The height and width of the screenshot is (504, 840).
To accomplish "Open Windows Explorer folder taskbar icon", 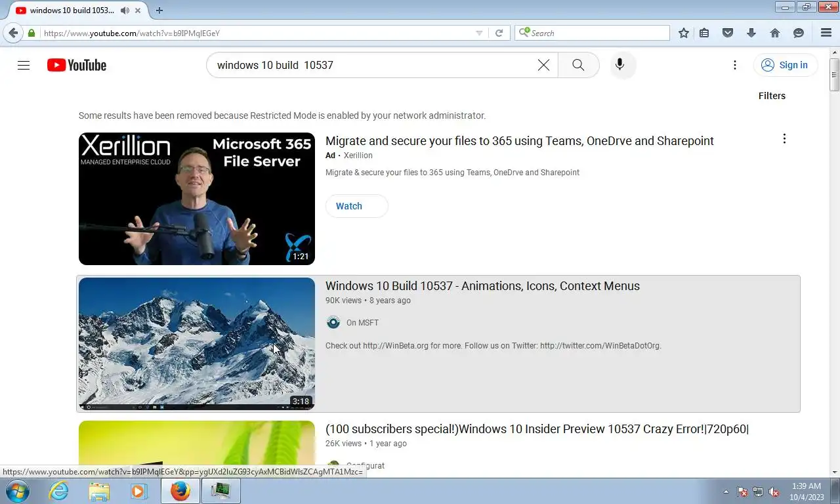I will pyautogui.click(x=99, y=491).
